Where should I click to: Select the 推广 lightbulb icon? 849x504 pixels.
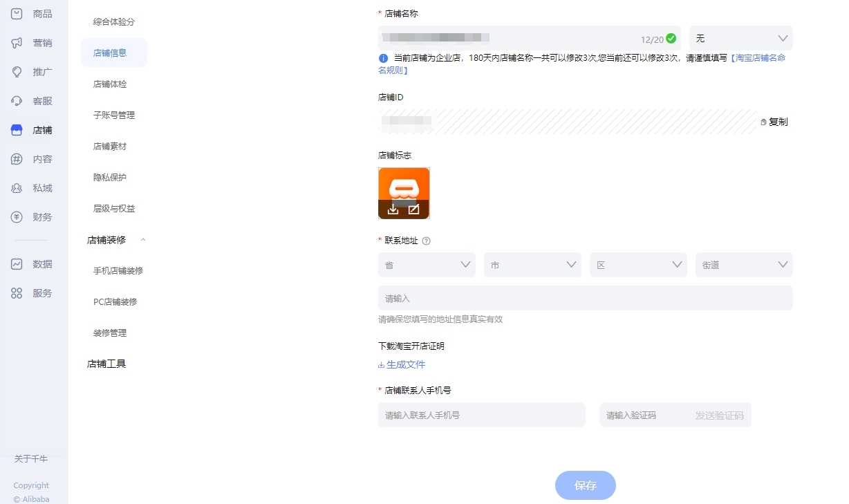click(x=17, y=72)
